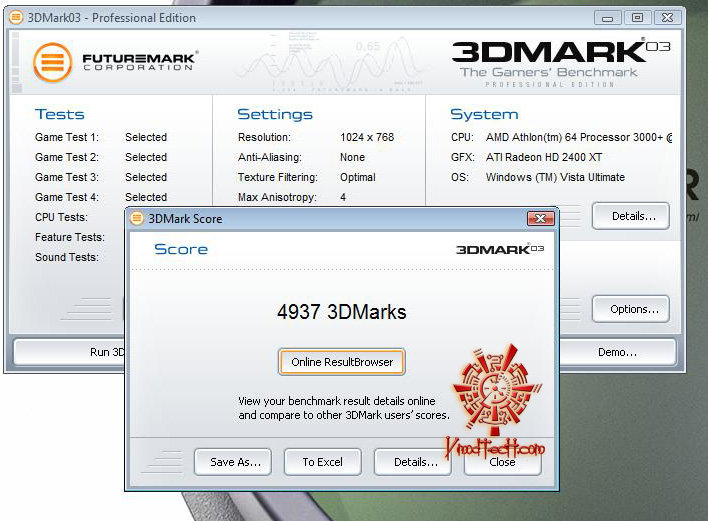Click the 'Tests' section heading
Image resolution: width=708 pixels, height=521 pixels.
pyautogui.click(x=60, y=114)
